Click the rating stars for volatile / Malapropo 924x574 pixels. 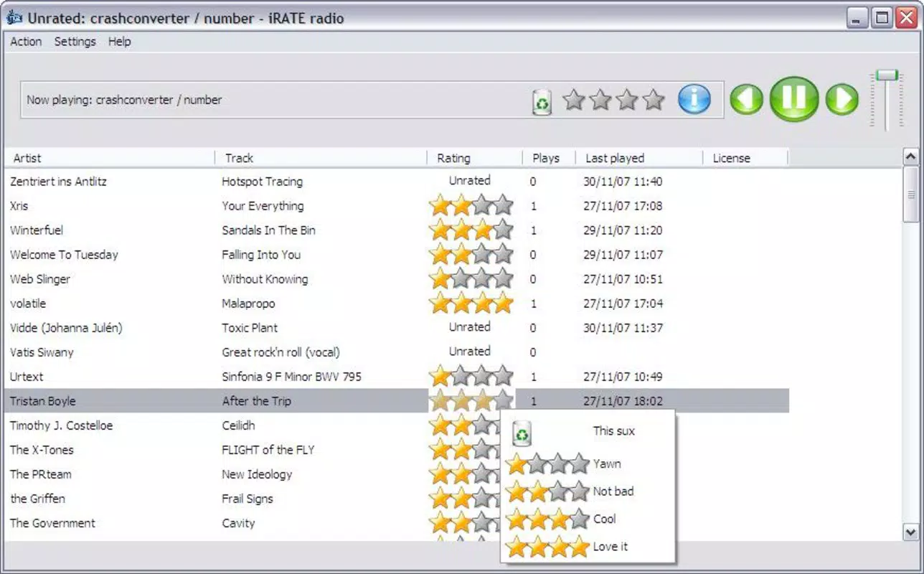(471, 304)
